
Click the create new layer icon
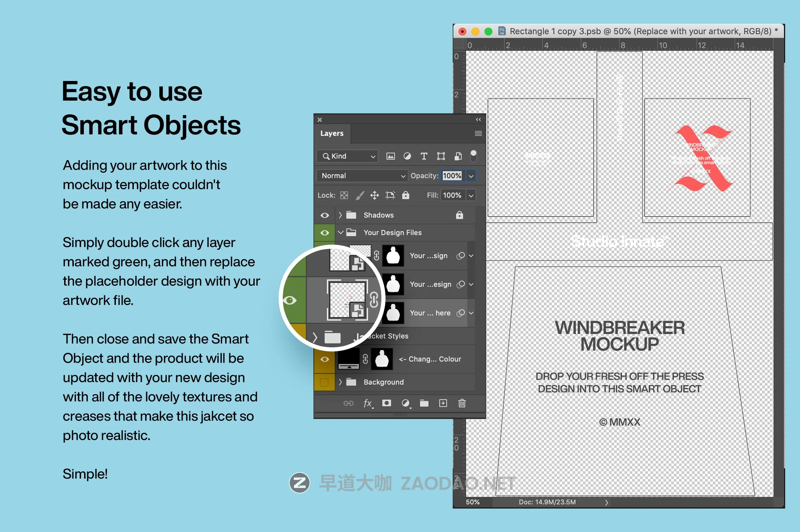click(x=443, y=403)
